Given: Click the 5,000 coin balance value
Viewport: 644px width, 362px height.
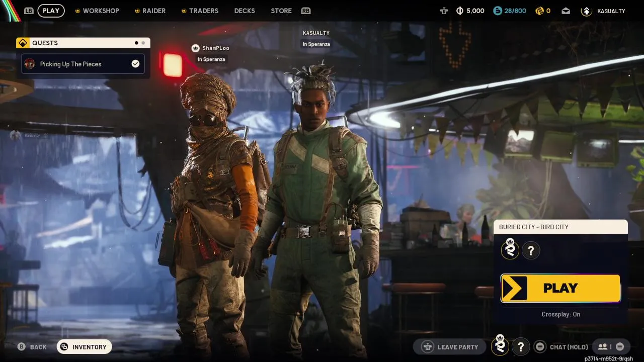Looking at the screenshot, I should point(475,11).
